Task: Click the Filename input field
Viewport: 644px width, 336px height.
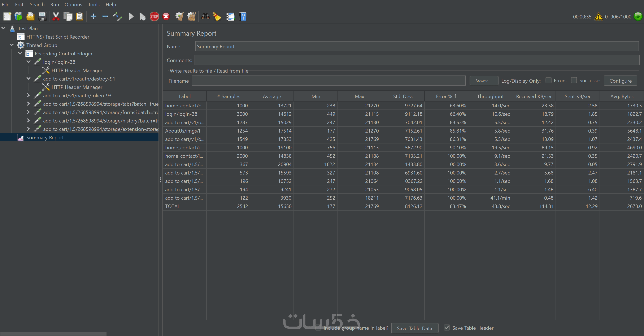Action: click(x=328, y=81)
